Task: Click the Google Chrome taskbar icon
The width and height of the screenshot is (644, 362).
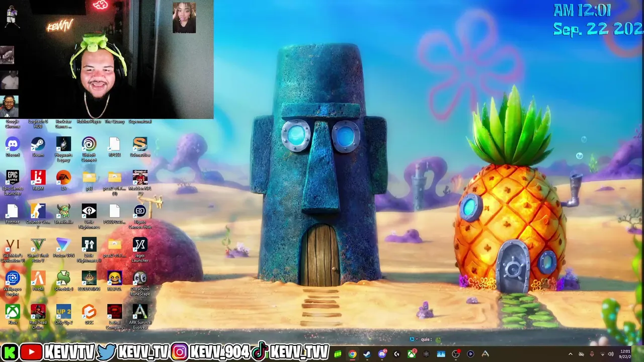Action: 352,354
